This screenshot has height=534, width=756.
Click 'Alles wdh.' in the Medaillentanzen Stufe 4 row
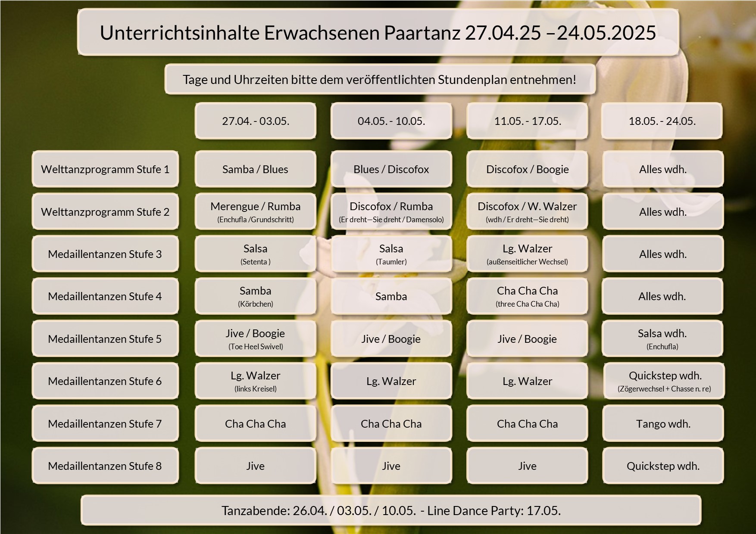click(662, 296)
